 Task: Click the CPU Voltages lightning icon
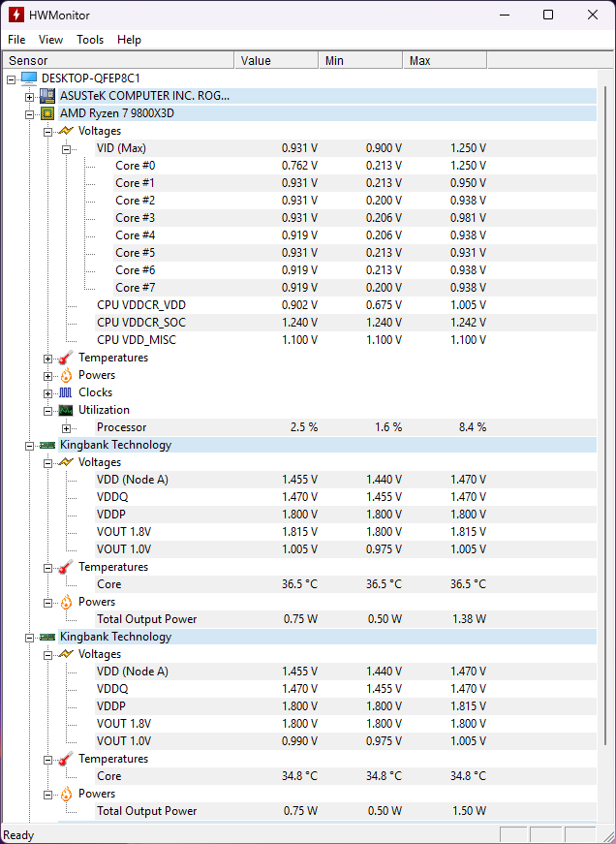[66, 131]
